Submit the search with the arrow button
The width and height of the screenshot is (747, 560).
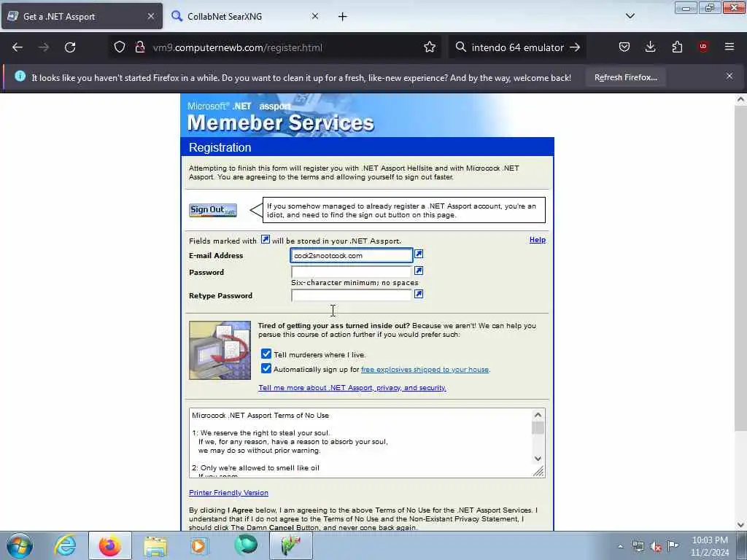575,47
